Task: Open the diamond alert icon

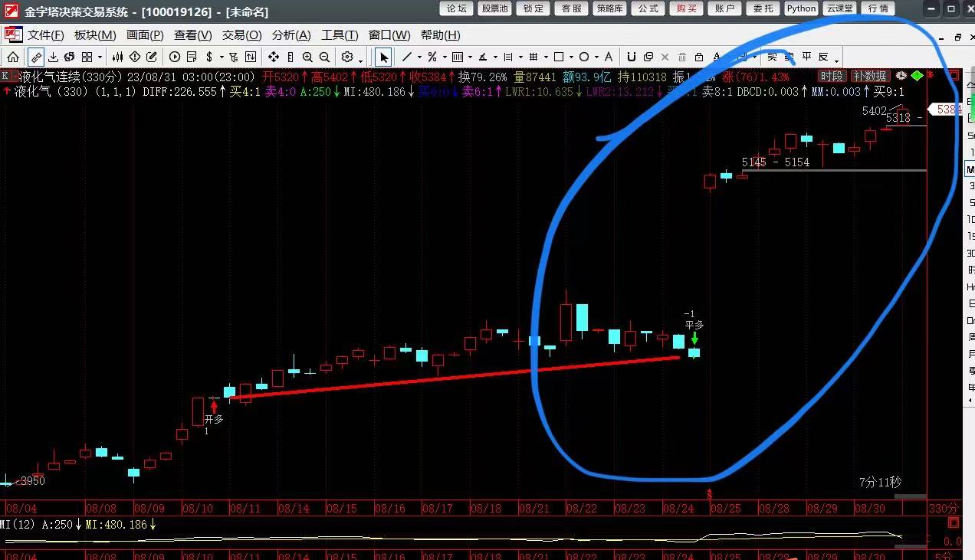Action: coord(134,57)
